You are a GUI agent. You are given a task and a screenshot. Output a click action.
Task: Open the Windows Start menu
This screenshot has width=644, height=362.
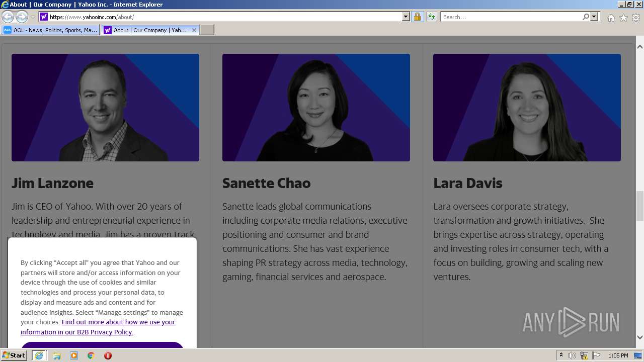tap(14, 355)
